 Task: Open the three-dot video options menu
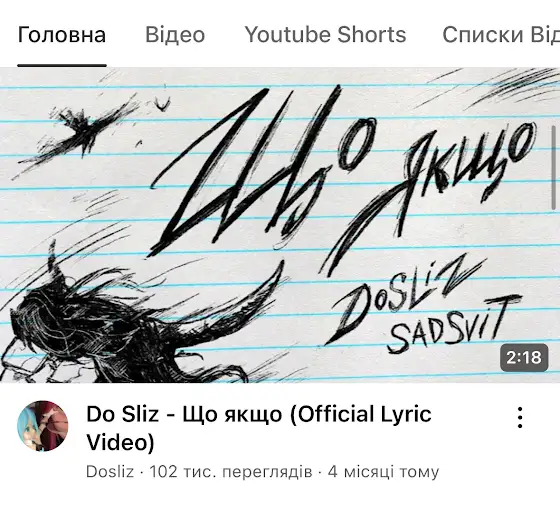tap(520, 417)
